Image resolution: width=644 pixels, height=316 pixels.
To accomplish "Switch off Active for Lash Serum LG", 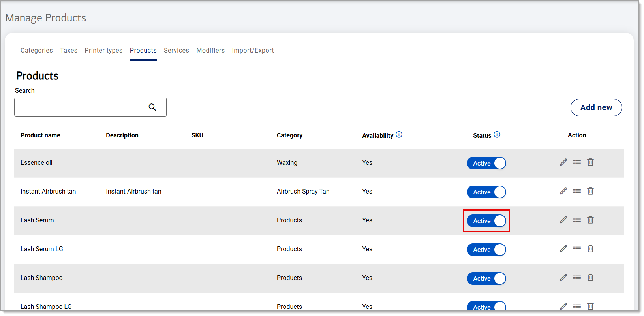I will (486, 250).
